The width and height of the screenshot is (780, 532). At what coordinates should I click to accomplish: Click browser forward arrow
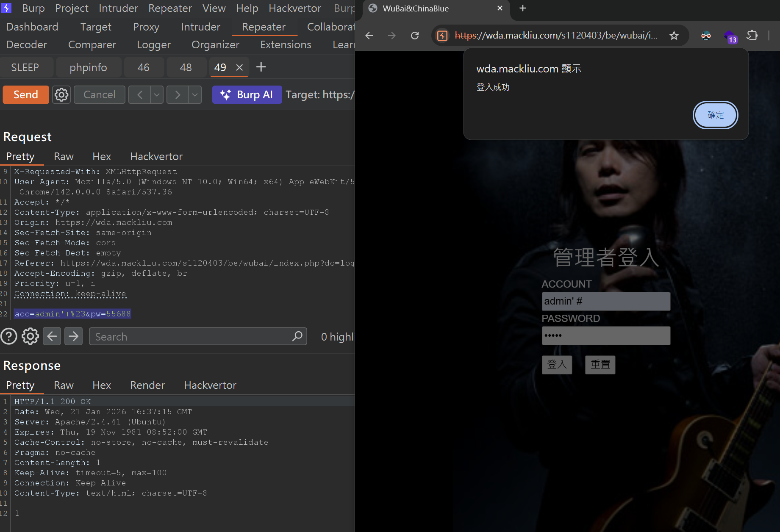392,36
